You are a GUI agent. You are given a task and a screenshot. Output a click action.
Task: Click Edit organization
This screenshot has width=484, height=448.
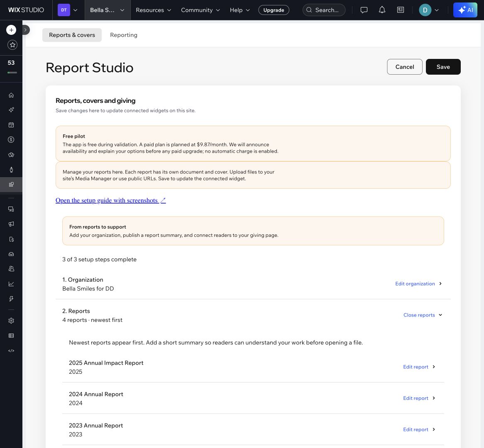[x=418, y=284]
